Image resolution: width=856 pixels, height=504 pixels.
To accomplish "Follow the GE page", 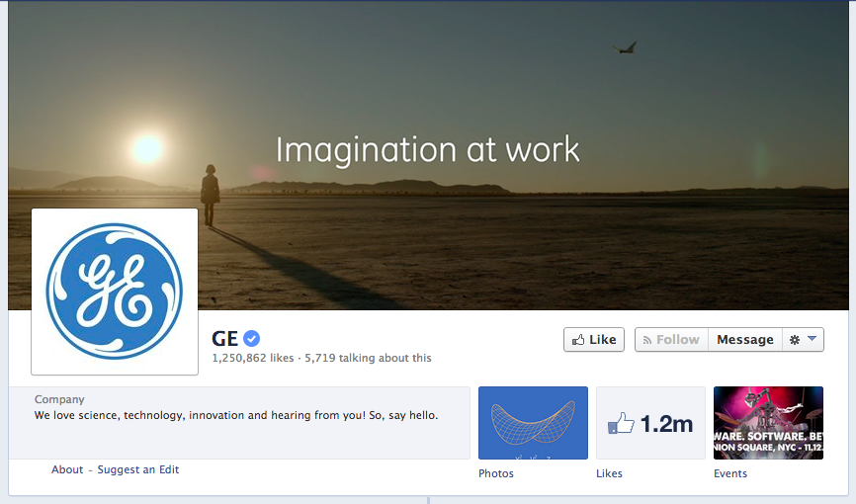I will pos(671,340).
